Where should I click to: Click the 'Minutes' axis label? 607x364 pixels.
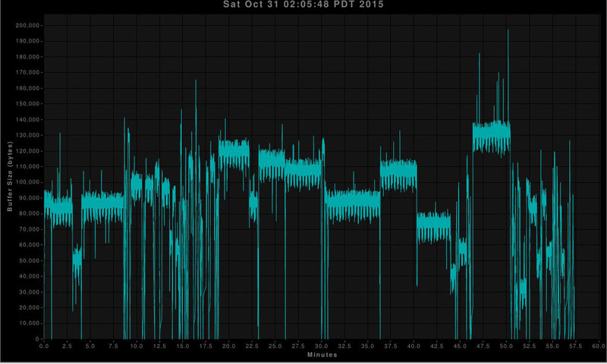(322, 354)
